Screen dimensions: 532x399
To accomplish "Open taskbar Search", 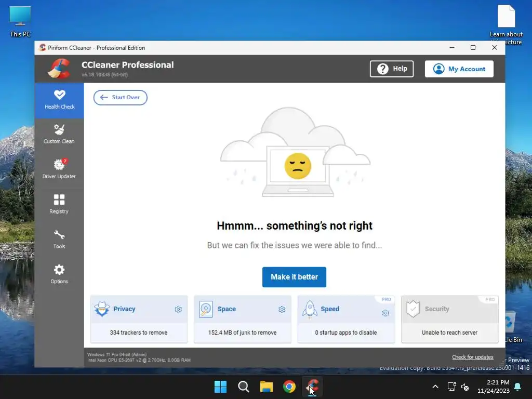I will pos(243,387).
